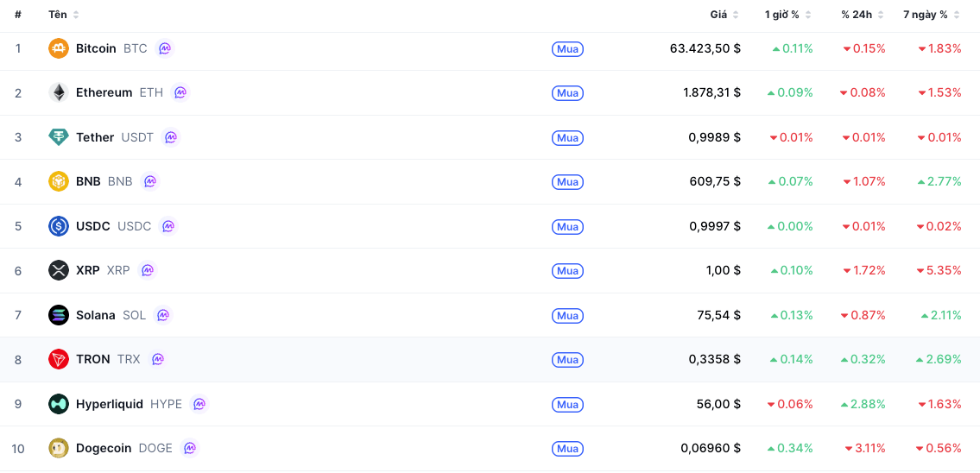Click the XRP coin logo
Viewport: 980px width, 473px height.
coord(59,270)
